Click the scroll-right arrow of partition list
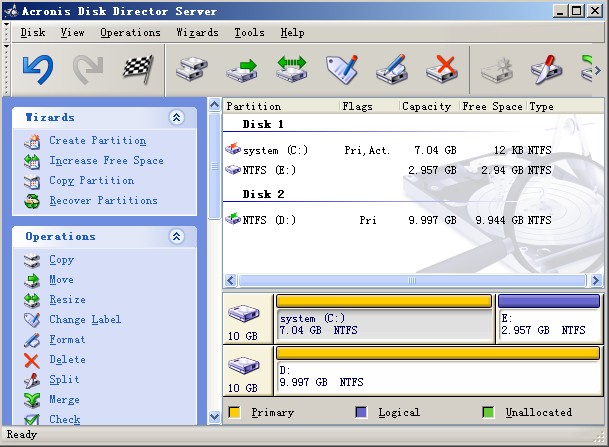 (596, 280)
